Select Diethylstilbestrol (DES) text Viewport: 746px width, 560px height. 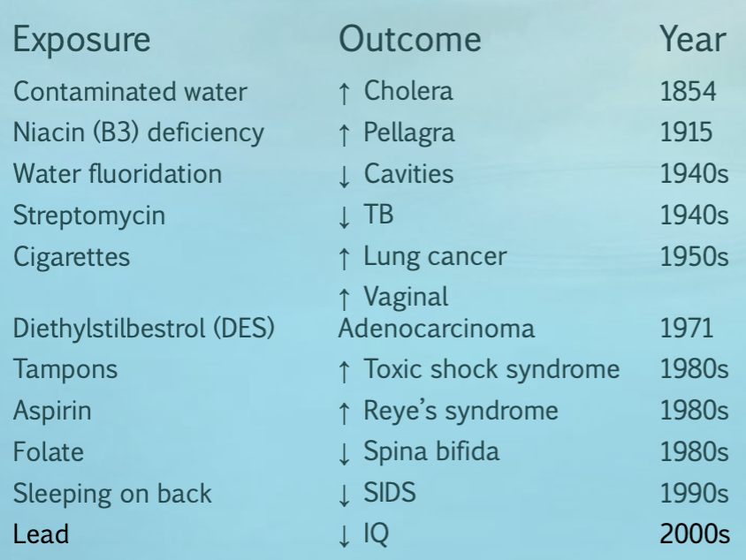144,329
